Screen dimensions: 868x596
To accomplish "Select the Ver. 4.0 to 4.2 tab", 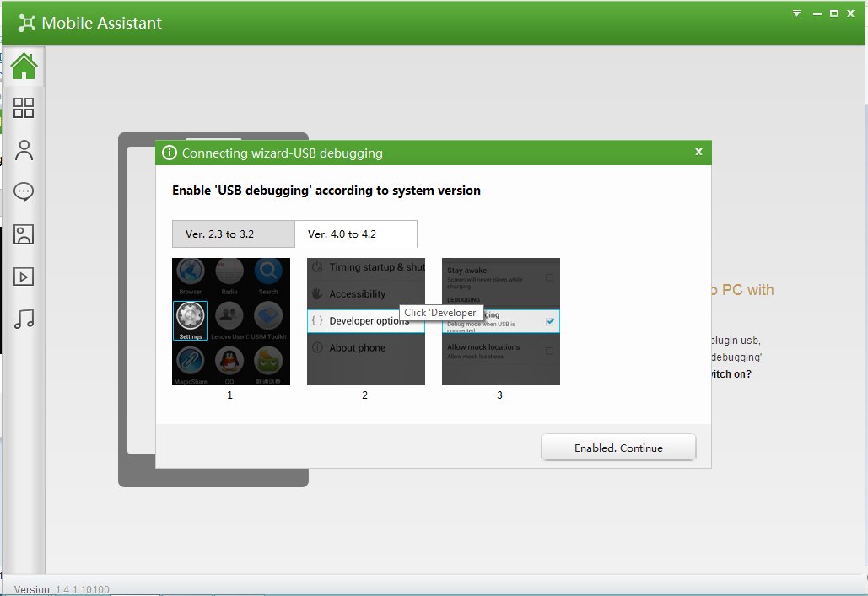I will (x=356, y=234).
